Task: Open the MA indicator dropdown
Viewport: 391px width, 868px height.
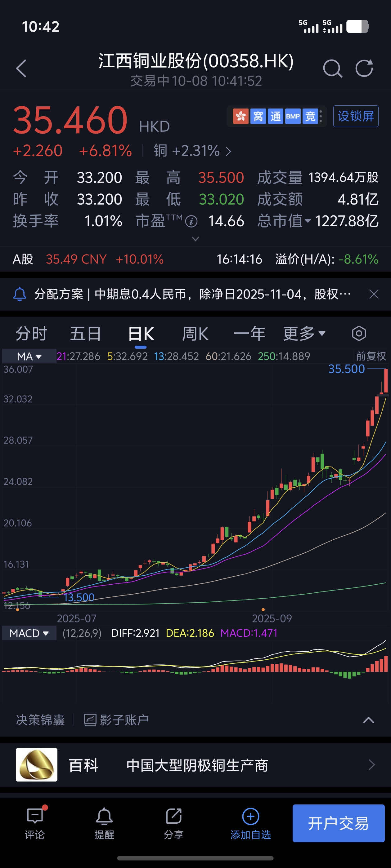Action: click(29, 356)
